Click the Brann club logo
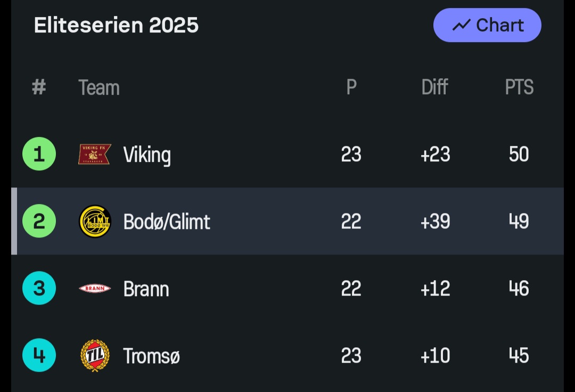 click(95, 289)
